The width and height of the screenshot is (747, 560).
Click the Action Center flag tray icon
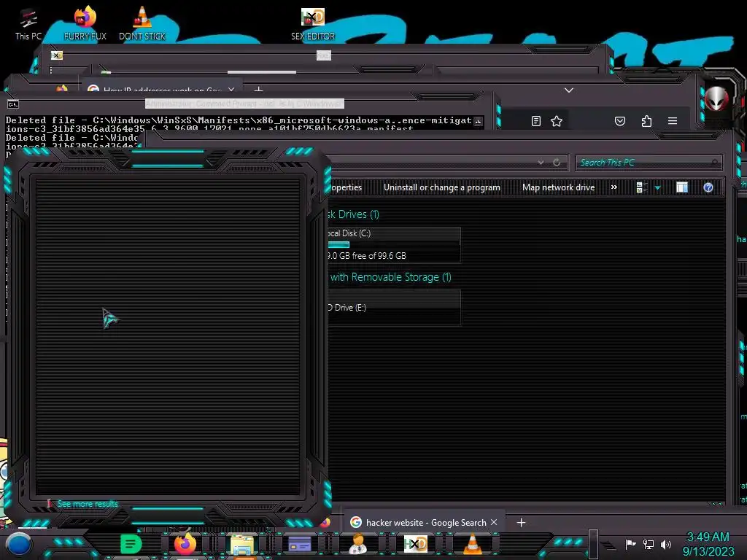coord(631,544)
